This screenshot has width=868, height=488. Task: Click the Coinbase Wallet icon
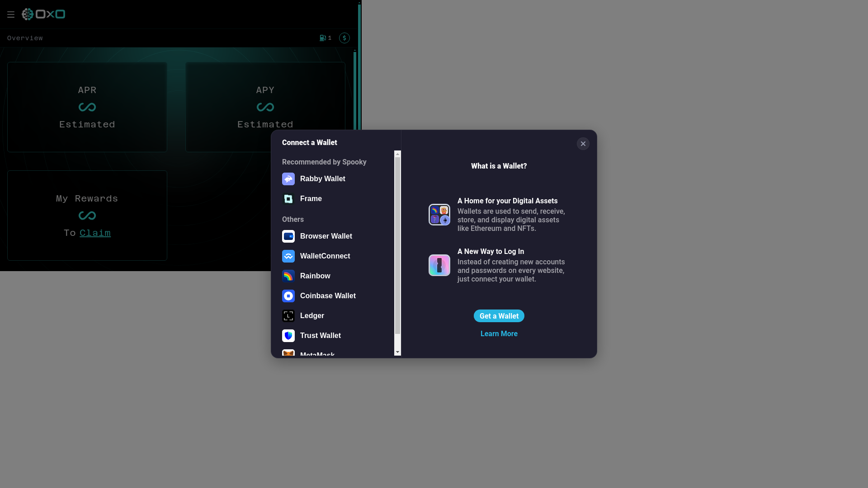coord(288,296)
